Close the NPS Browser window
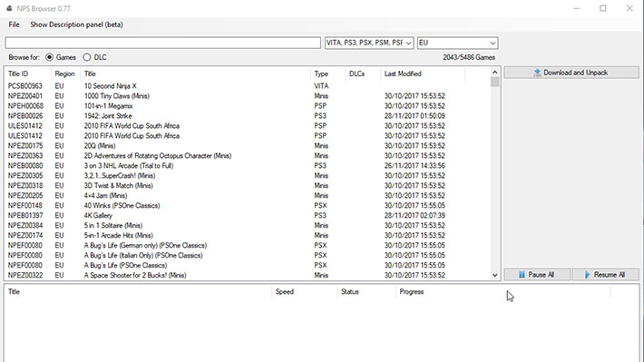The height and width of the screenshot is (362, 644). pos(629,8)
